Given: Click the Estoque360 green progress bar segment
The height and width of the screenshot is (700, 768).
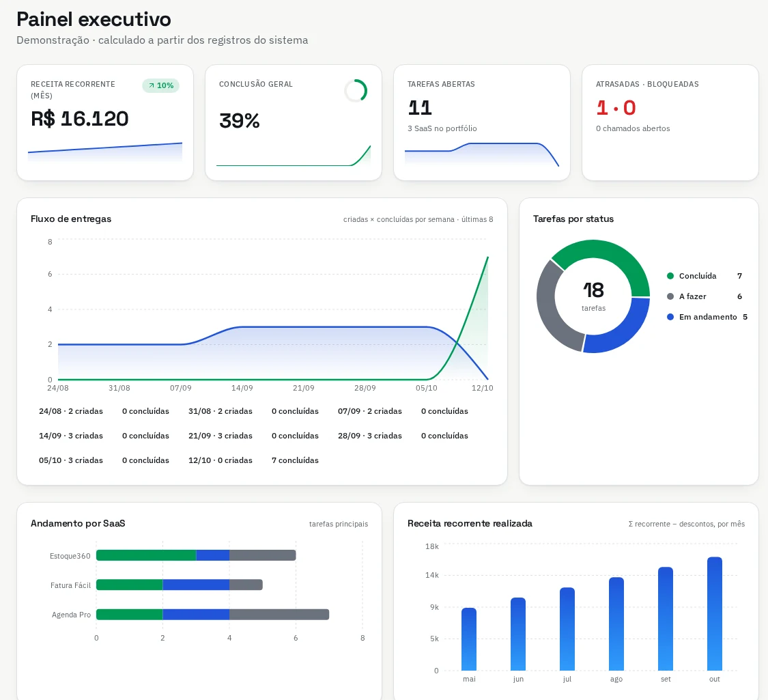Looking at the screenshot, I should click(x=146, y=555).
